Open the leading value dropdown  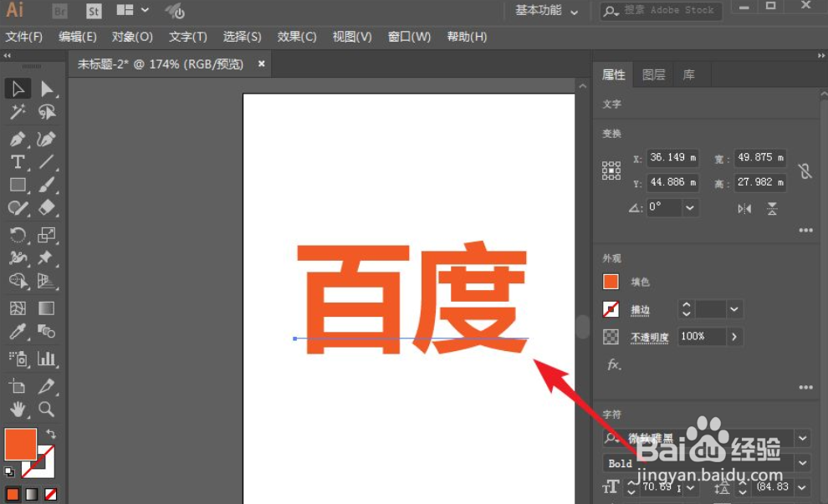(x=802, y=487)
